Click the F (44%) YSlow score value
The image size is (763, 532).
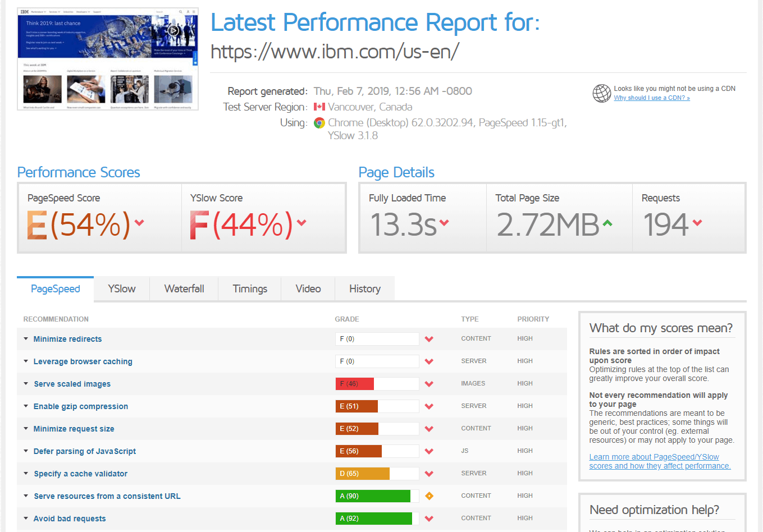(x=241, y=225)
